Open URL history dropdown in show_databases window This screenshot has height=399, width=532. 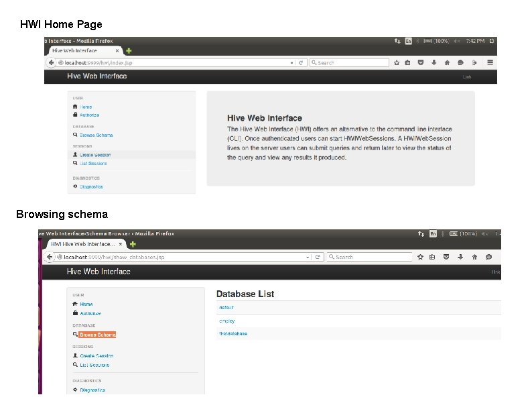point(308,257)
